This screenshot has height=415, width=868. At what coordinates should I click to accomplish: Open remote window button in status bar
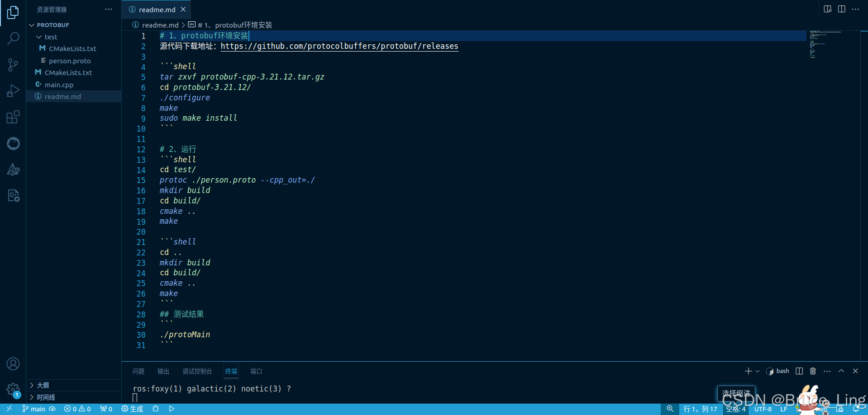point(9,409)
